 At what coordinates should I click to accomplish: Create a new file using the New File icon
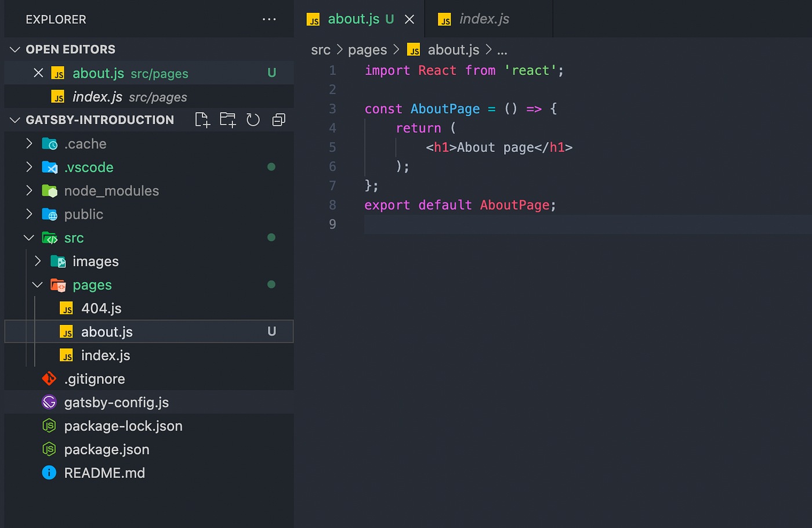[202, 120]
